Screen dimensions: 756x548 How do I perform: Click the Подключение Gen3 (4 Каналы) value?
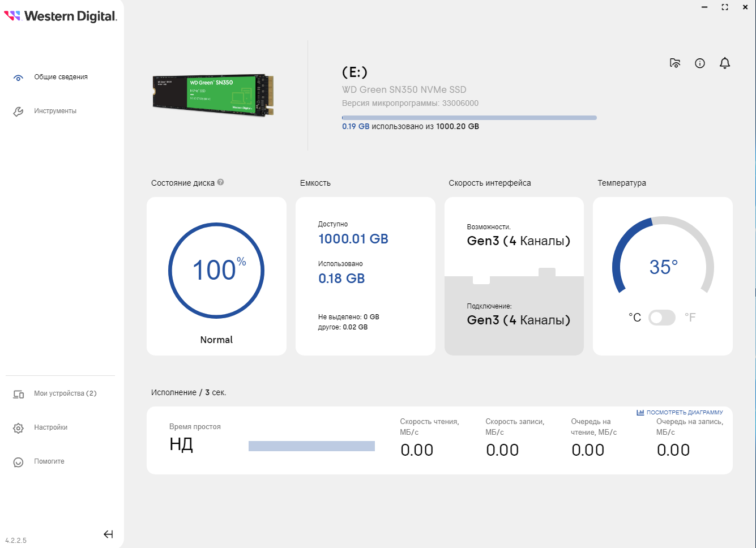tap(519, 320)
